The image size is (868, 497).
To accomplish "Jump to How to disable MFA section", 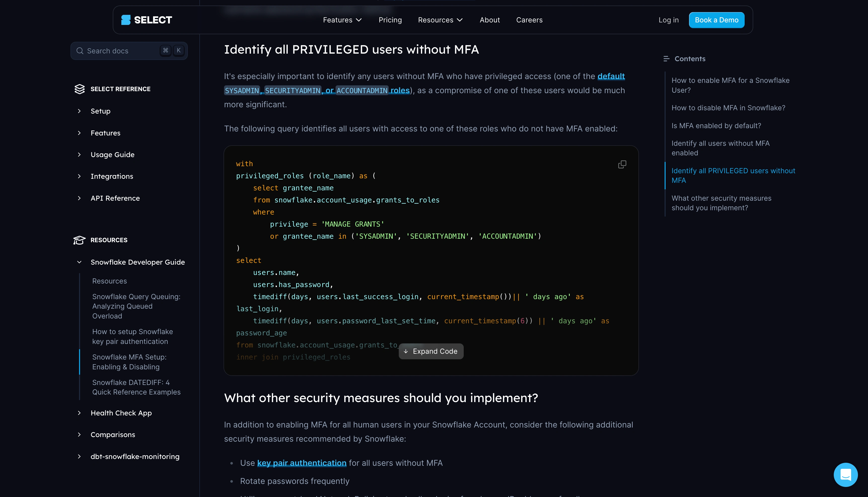I will pos(728,108).
